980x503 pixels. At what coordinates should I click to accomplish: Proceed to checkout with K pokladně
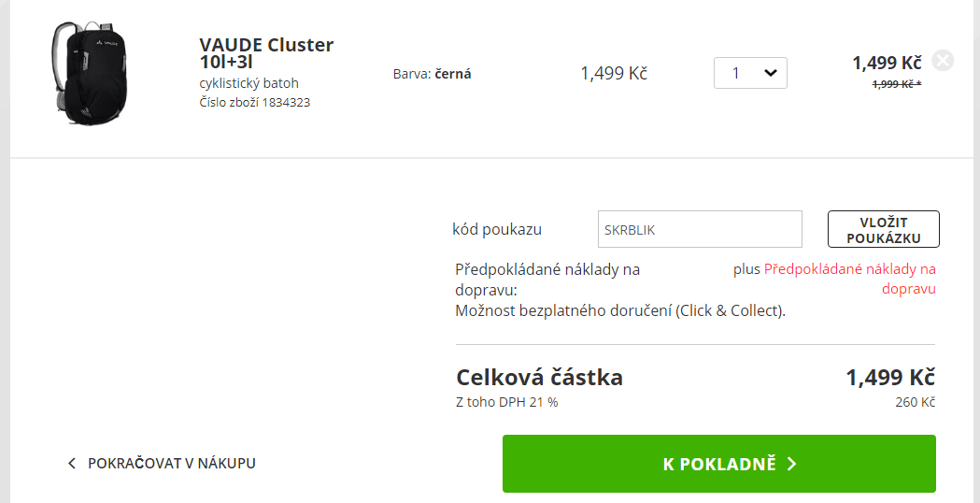coord(718,464)
